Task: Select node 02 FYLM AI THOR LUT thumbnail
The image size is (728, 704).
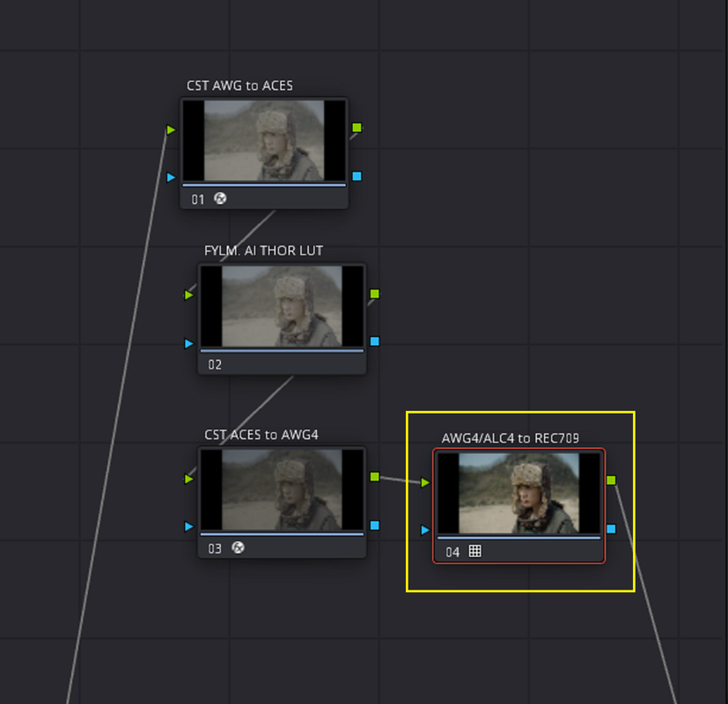Action: tap(282, 306)
